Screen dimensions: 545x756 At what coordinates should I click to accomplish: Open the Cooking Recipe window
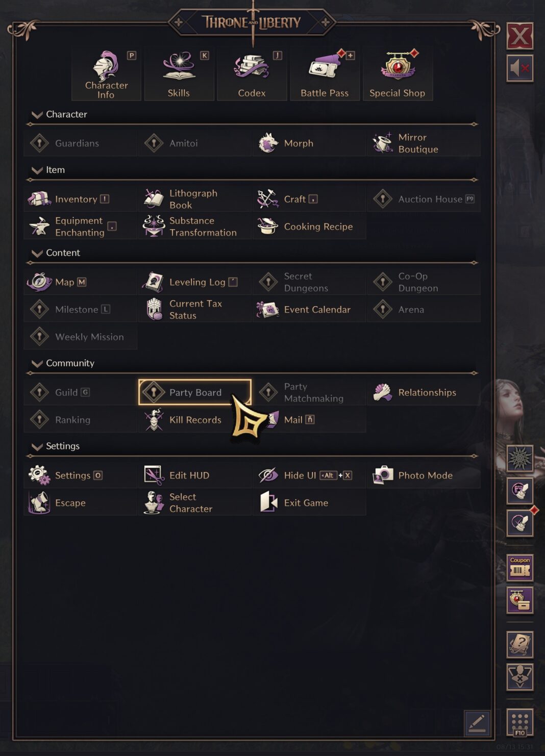(x=309, y=226)
